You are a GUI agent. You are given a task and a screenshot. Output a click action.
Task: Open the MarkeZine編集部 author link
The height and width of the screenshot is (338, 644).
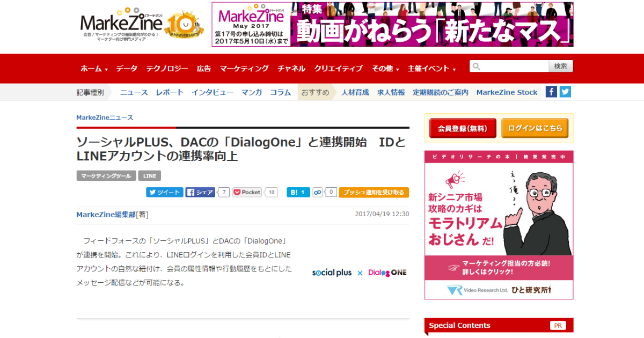[106, 214]
